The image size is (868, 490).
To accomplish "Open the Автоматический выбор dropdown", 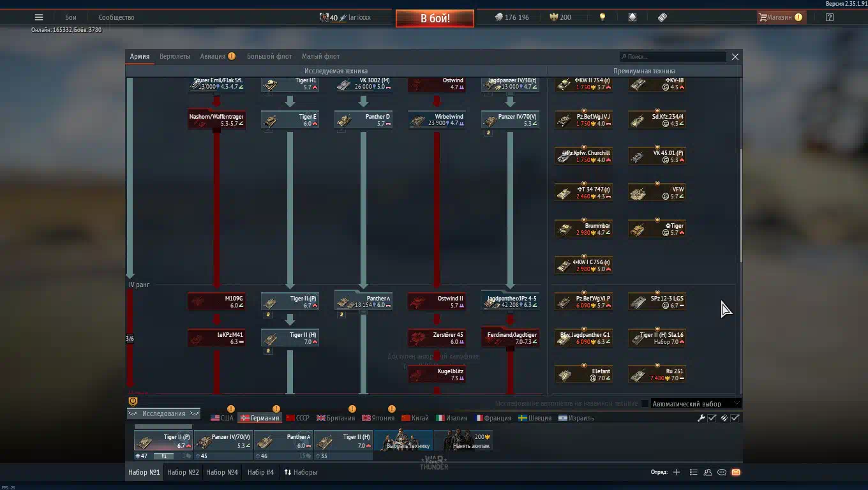I will point(696,403).
